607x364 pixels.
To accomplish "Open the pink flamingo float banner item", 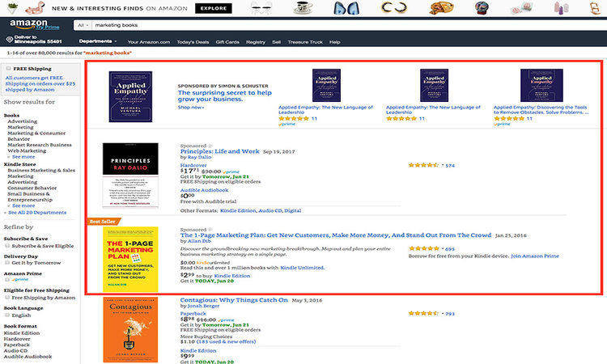I will click(x=35, y=8).
